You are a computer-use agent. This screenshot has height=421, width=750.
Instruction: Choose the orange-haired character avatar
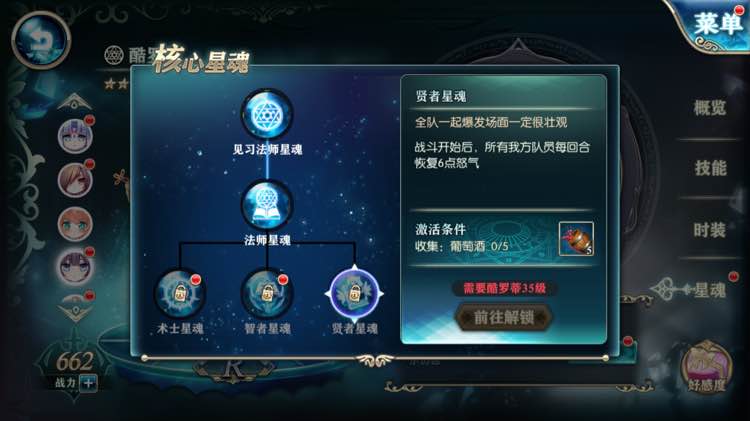75,224
